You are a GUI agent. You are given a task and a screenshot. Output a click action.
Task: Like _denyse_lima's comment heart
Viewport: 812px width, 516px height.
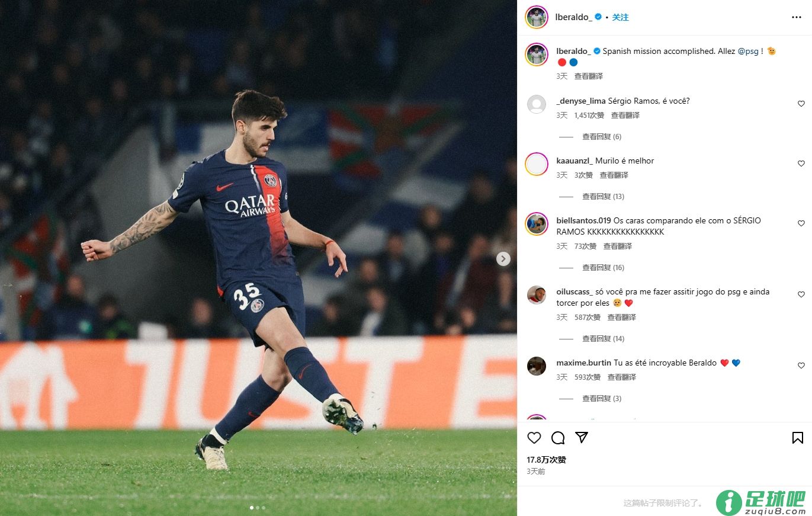click(801, 104)
